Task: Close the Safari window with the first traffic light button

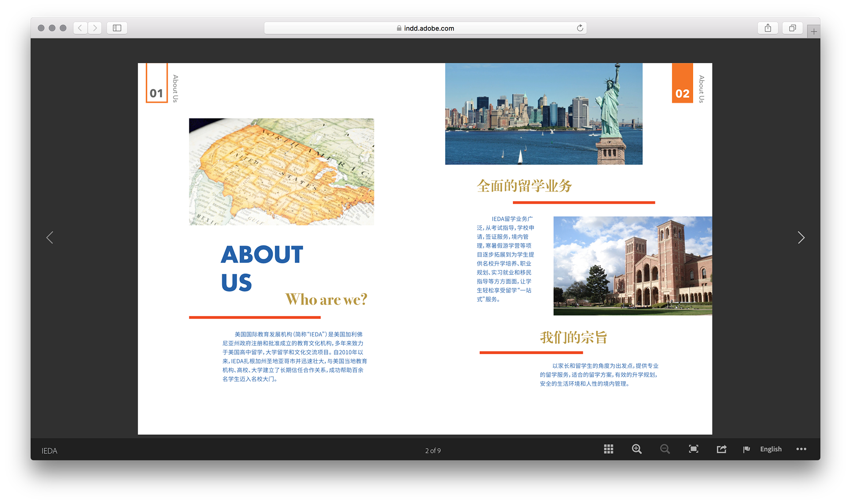Action: point(41,28)
